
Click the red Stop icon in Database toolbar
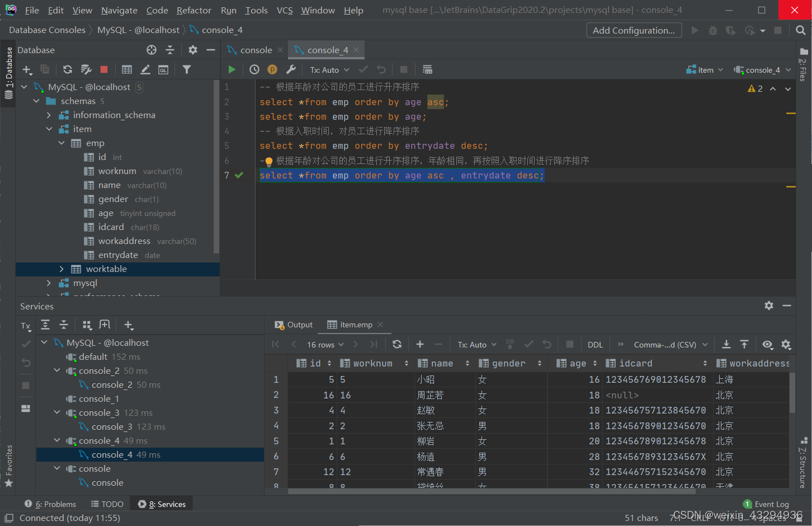(x=104, y=69)
